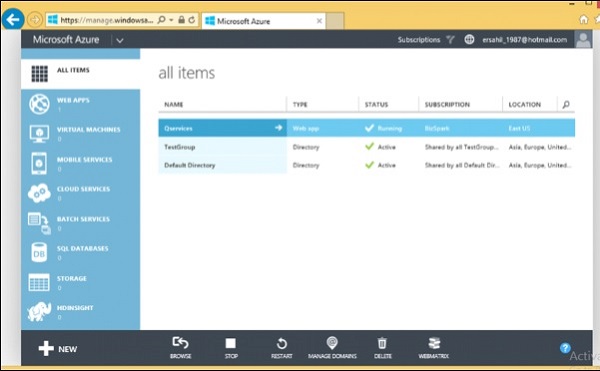Image resolution: width=600 pixels, height=371 pixels.
Task: Click the Web Apps globe icon
Action: click(x=39, y=104)
